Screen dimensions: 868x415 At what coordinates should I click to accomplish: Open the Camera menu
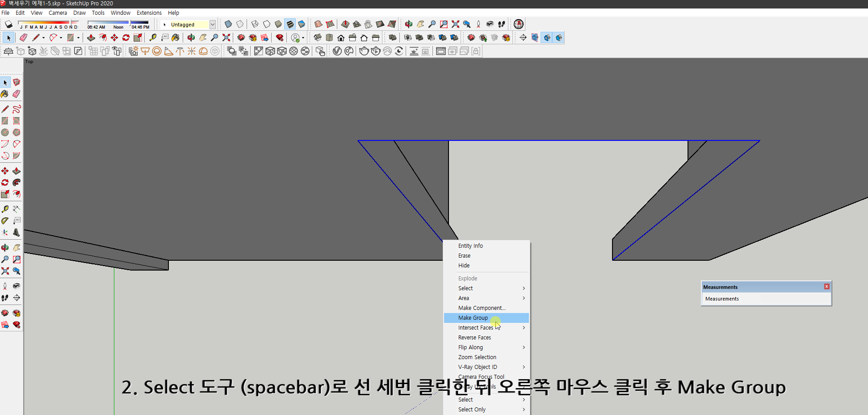58,13
